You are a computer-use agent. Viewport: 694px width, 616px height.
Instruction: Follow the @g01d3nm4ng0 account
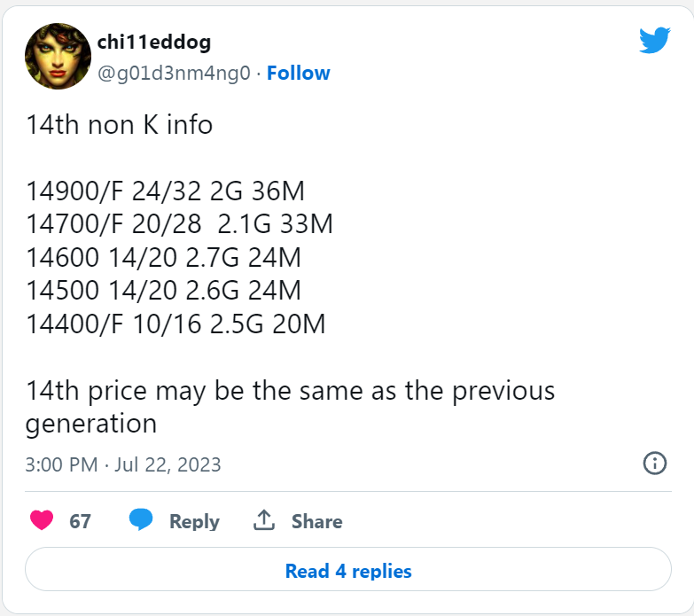click(299, 73)
